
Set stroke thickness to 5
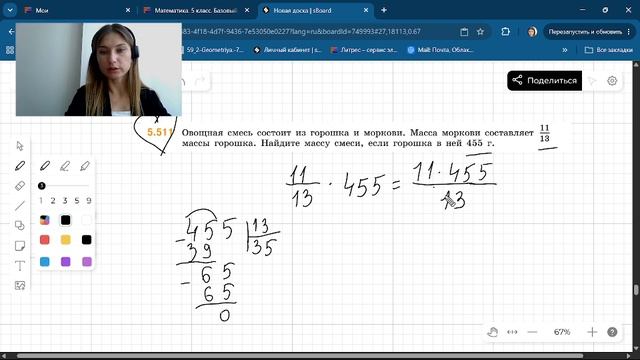pos(77,200)
